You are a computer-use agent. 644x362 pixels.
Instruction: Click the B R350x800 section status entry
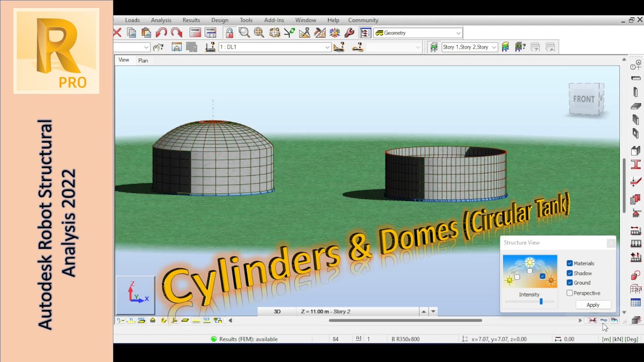[x=406, y=339]
